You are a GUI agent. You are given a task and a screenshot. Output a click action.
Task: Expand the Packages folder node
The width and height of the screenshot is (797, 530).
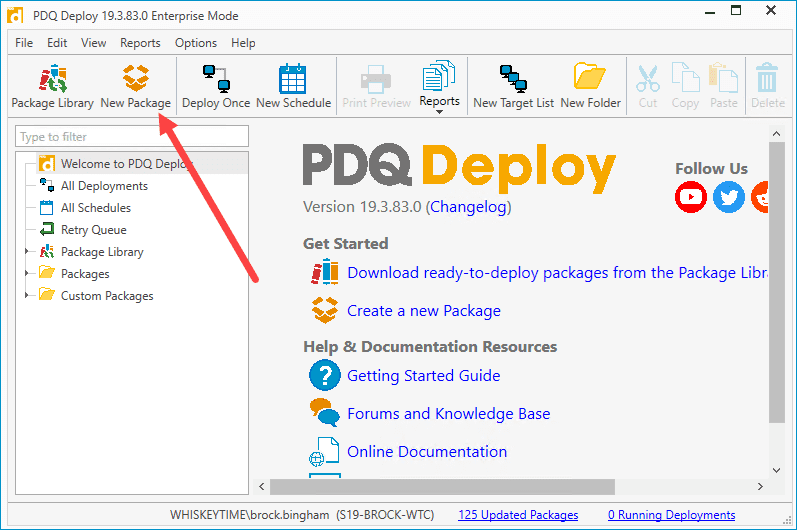[26, 273]
